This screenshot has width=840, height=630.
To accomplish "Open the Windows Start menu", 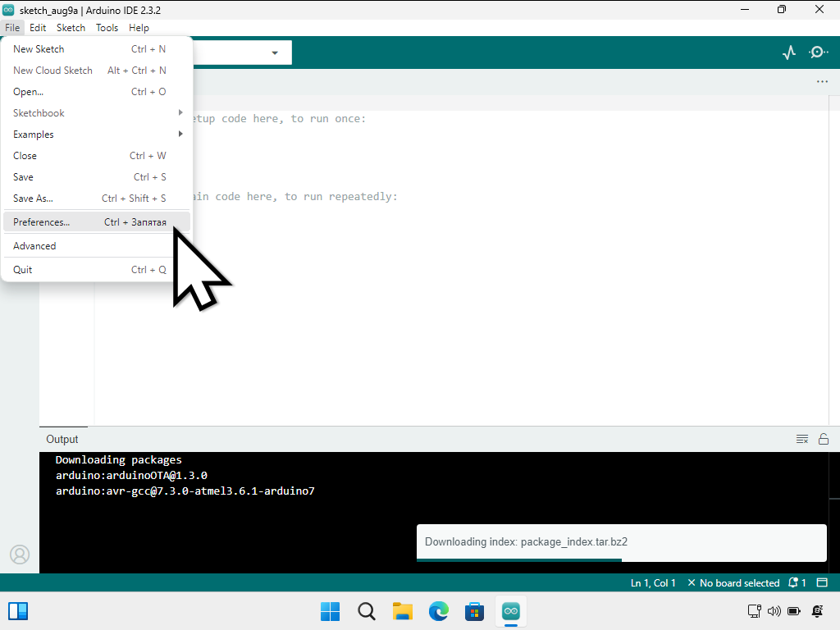I will point(330,611).
